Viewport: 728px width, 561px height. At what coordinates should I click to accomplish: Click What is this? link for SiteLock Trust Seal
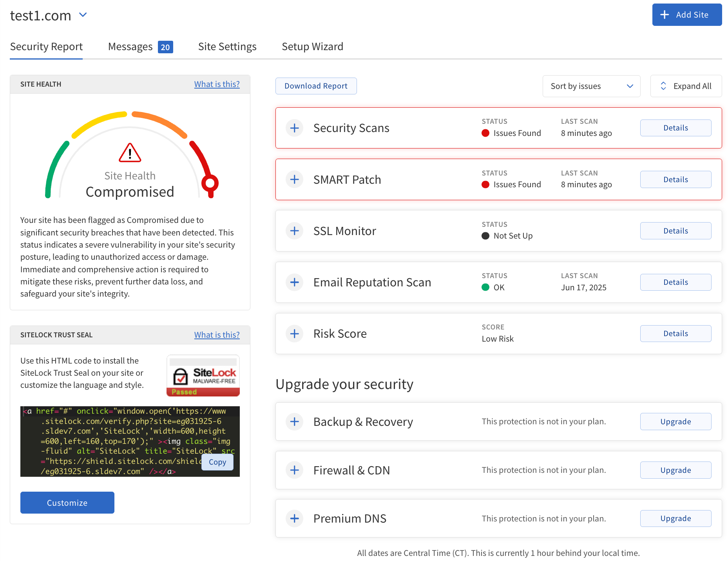pyautogui.click(x=217, y=335)
